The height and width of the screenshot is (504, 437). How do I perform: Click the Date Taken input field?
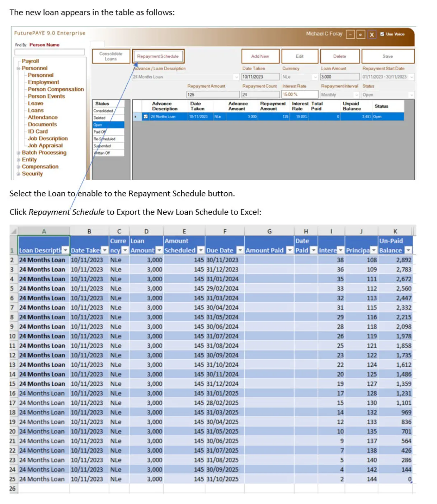[260, 77]
